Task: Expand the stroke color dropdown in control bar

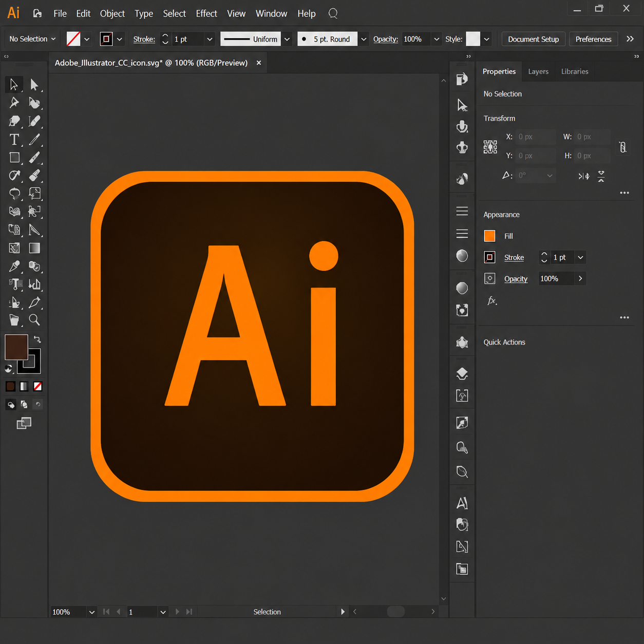Action: coord(120,39)
